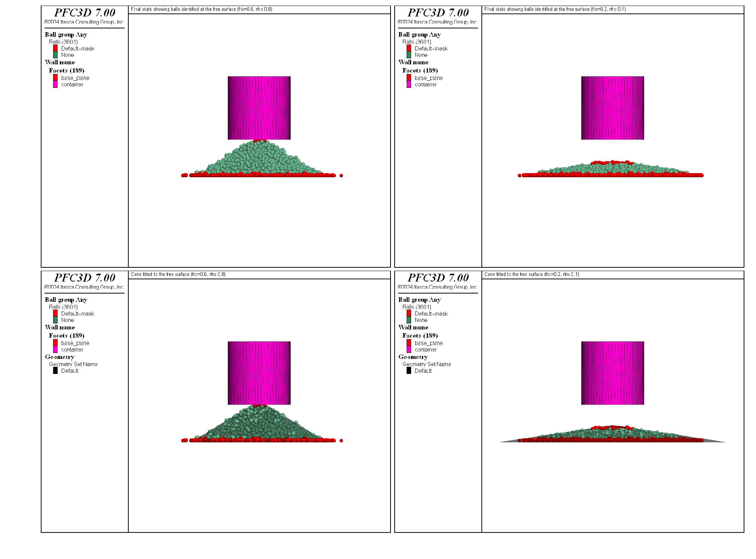Click 'Balls (3601)' label in fric=0.2 final state legend
Viewport: 756px width, 559px height.
[x=417, y=42]
